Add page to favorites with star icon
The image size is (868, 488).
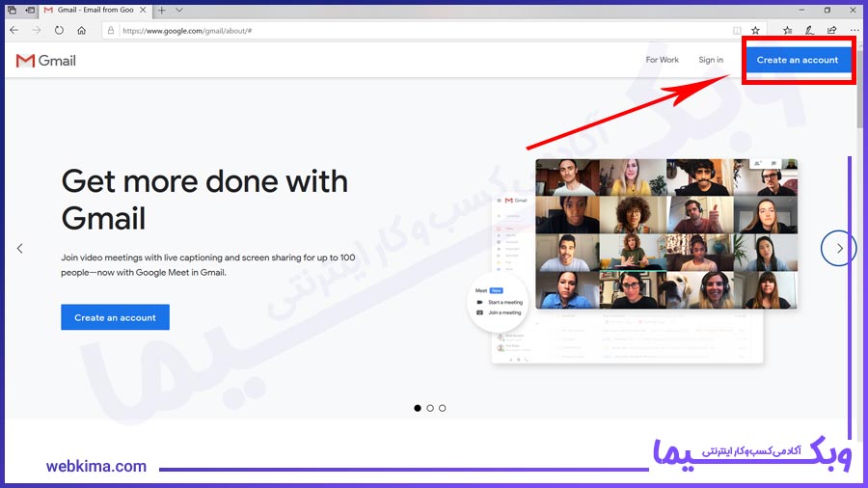pos(755,31)
